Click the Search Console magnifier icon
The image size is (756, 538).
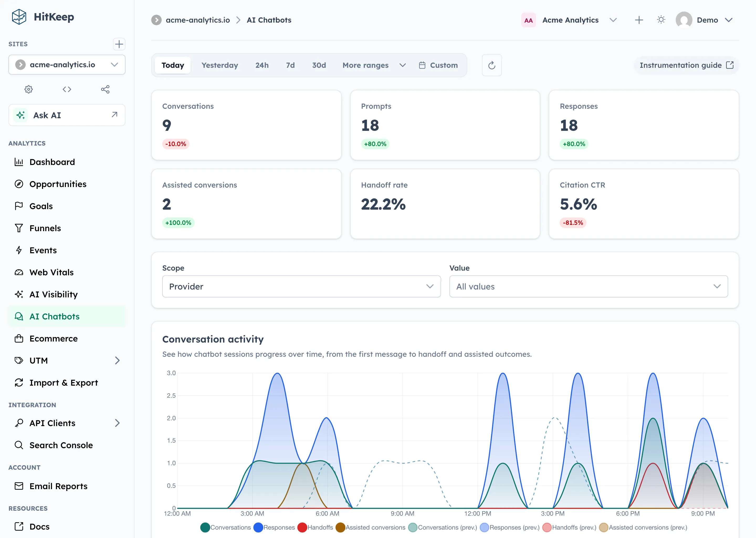[x=19, y=445]
